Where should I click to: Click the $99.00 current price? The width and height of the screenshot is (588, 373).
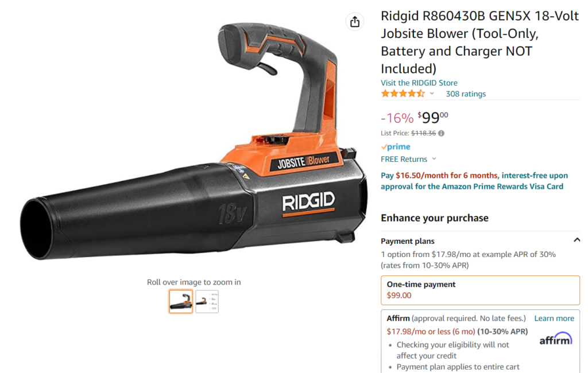433,118
